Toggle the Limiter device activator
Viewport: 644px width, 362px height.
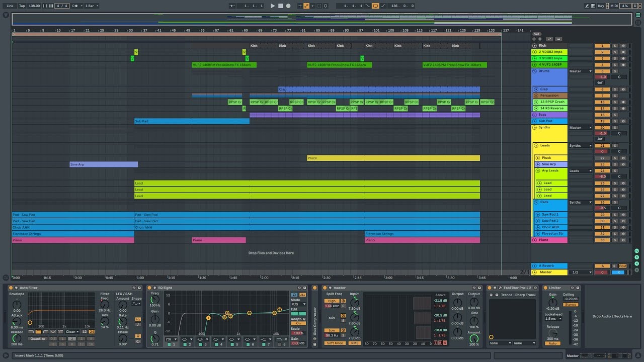545,288
